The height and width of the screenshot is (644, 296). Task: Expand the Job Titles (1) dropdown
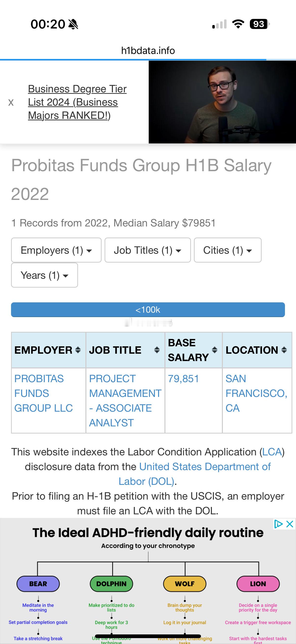(x=148, y=250)
